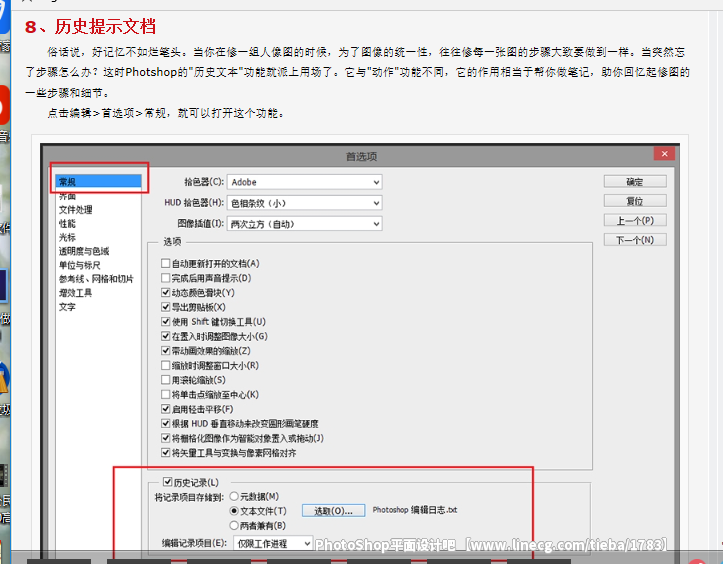
Task: Open 文件处理 preferences category
Action: (x=76, y=210)
